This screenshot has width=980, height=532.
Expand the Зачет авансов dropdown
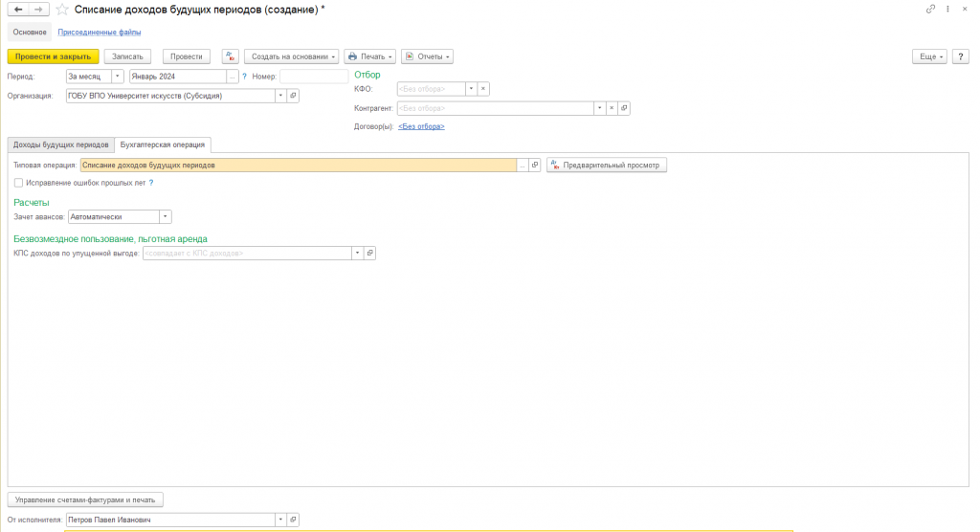click(165, 217)
